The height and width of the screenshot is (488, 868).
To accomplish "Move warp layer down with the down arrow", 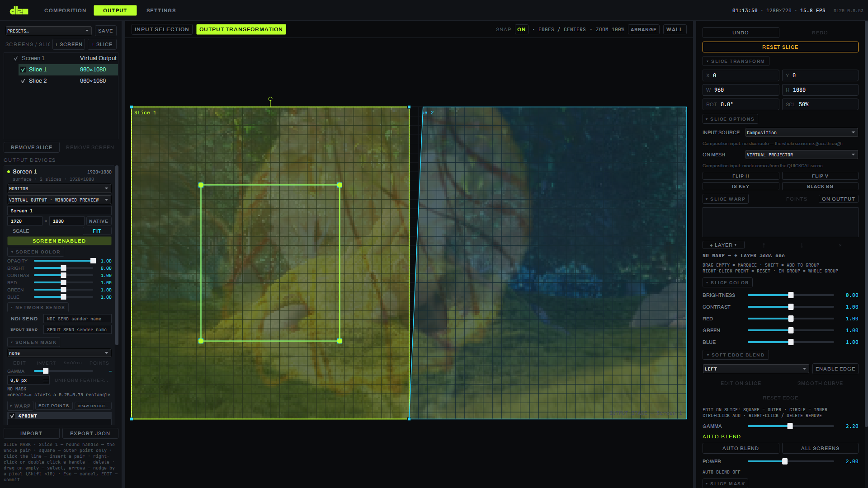I will tap(802, 245).
